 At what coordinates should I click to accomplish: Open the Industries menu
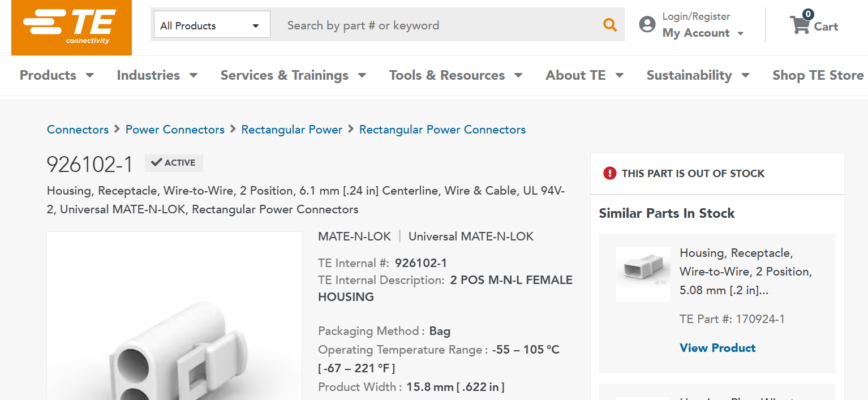pos(157,75)
